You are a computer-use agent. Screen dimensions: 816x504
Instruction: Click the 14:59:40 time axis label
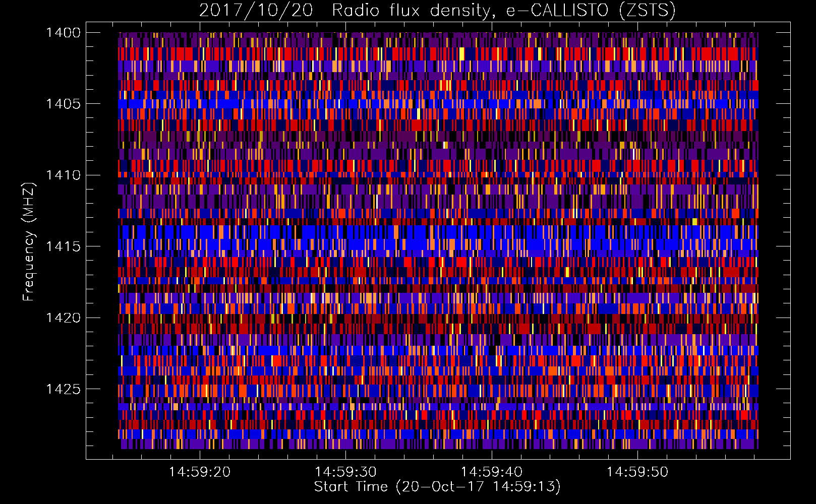pos(492,472)
